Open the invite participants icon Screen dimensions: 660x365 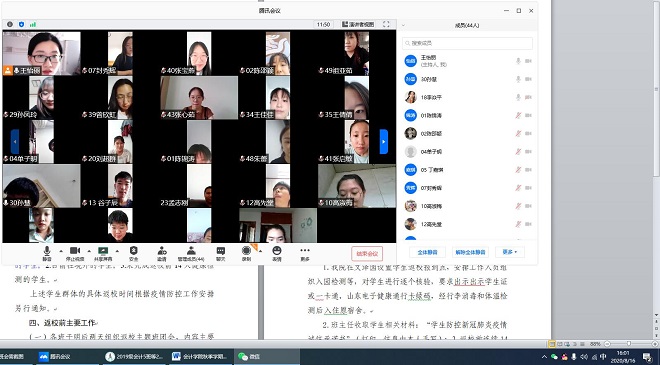pyautogui.click(x=162, y=253)
